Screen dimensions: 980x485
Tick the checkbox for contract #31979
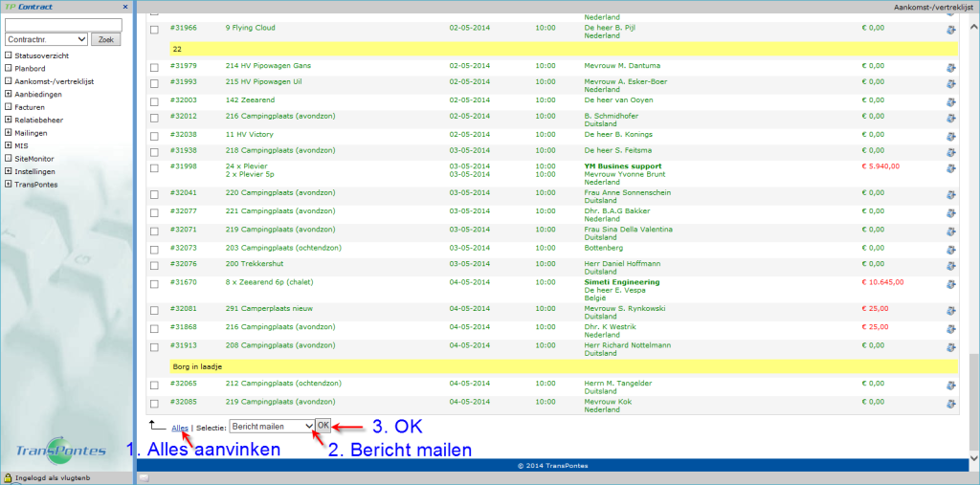click(x=154, y=67)
